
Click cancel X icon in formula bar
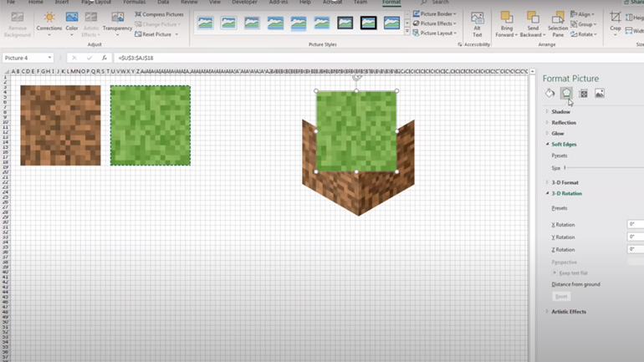[x=74, y=58]
